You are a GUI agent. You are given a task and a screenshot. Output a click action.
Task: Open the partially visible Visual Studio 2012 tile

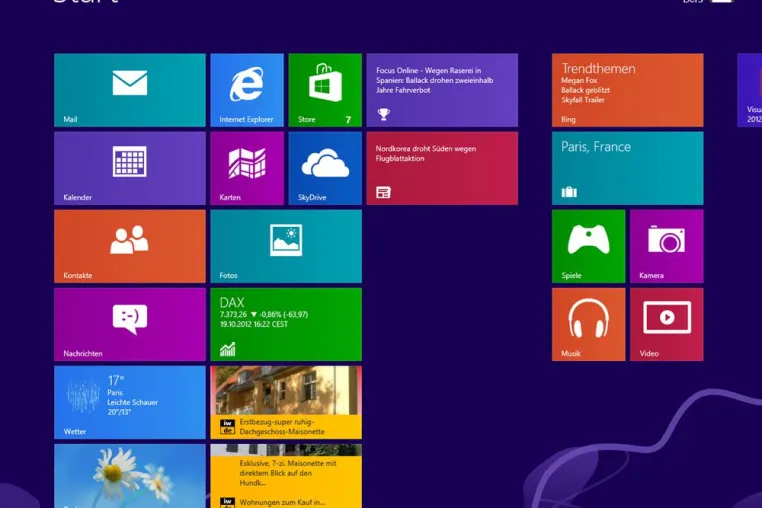[750, 90]
